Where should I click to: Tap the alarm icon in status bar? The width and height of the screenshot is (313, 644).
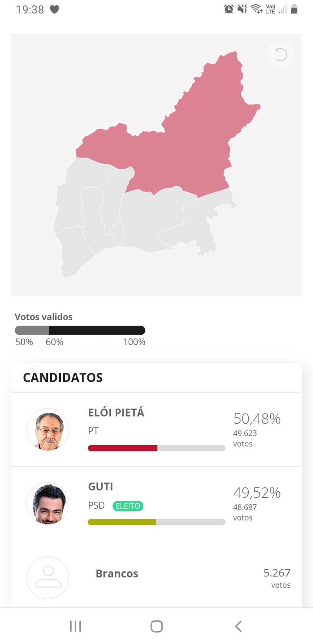click(x=229, y=9)
